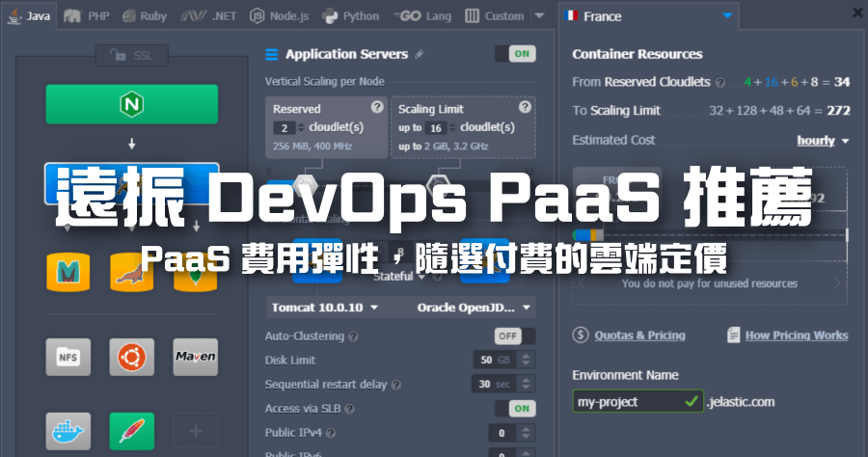Open the Ruby language tab
This screenshot has height=457, width=868.
coord(145,16)
